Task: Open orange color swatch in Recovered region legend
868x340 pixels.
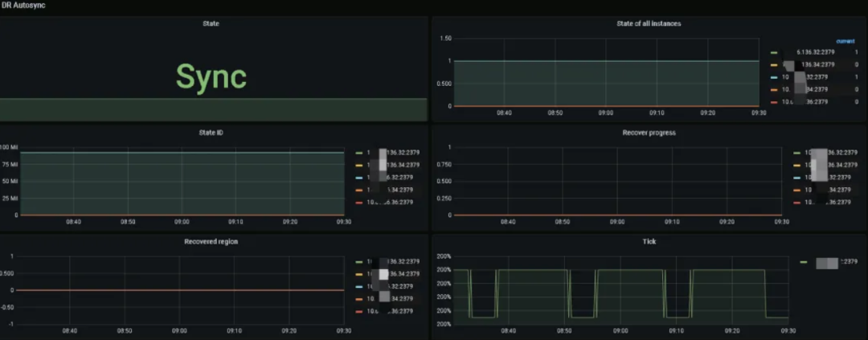Action: 358,299
